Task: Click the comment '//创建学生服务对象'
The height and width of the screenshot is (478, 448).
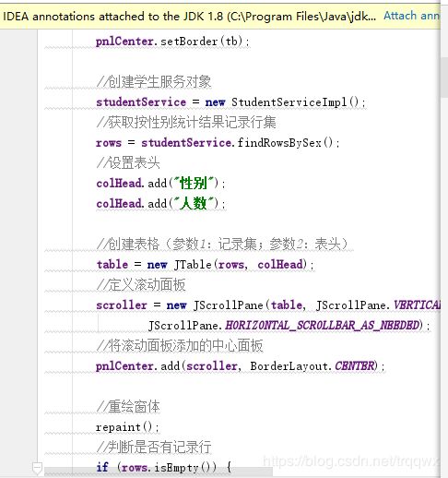Action: coord(154,82)
